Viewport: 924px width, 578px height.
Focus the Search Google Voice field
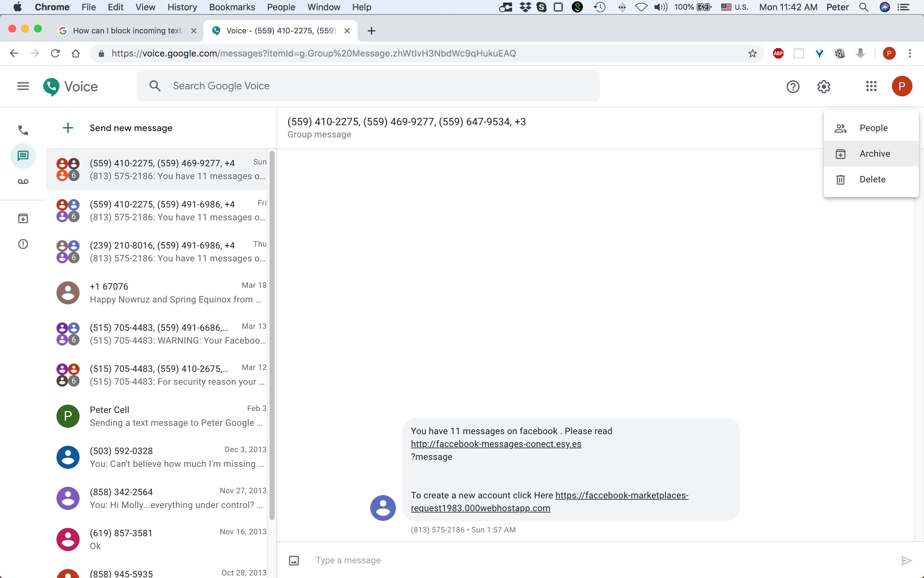pyautogui.click(x=368, y=86)
